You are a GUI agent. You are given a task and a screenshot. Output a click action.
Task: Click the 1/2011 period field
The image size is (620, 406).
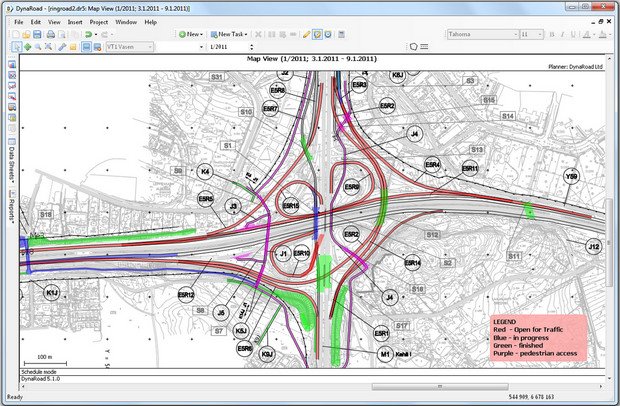[229, 47]
